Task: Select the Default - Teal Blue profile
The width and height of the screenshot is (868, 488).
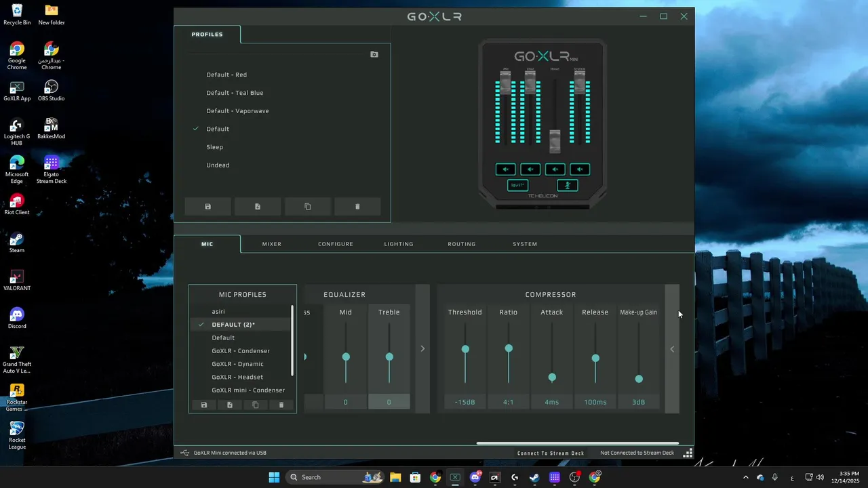Action: [235, 93]
